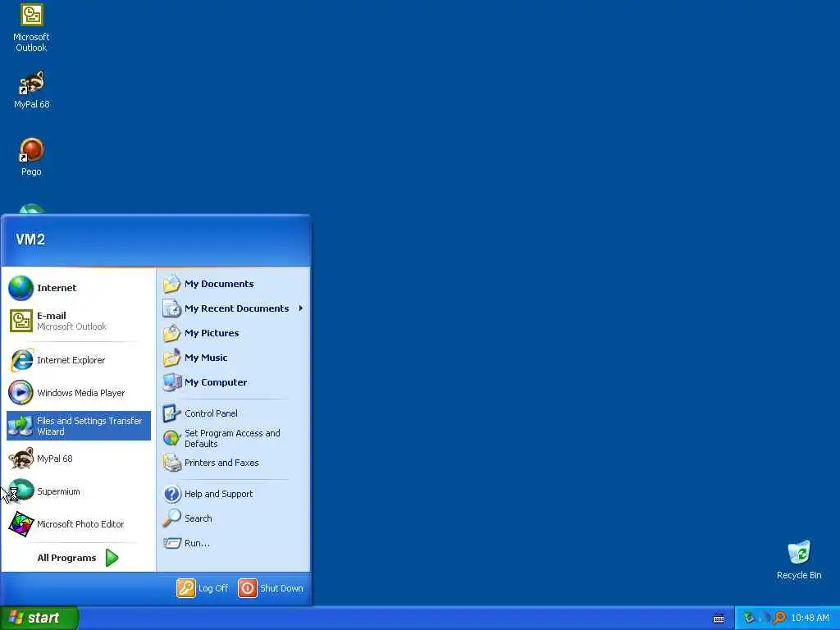This screenshot has width=840, height=630.
Task: Click Supermium icon in Start menu
Action: [x=21, y=491]
